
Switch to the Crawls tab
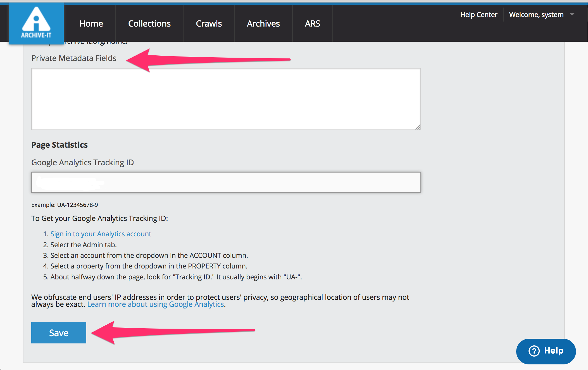pyautogui.click(x=209, y=23)
